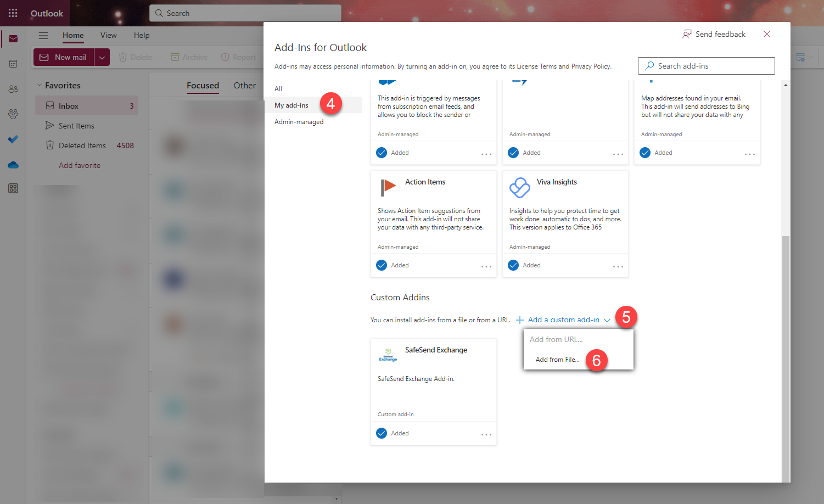This screenshot has width=824, height=504.
Task: Click Add a custom add-in link
Action: (x=564, y=320)
